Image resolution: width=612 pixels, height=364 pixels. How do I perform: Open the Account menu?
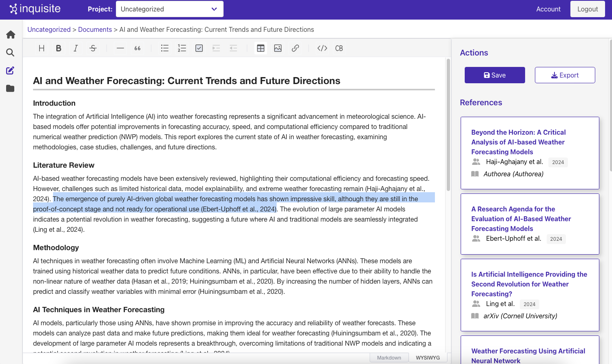548,9
